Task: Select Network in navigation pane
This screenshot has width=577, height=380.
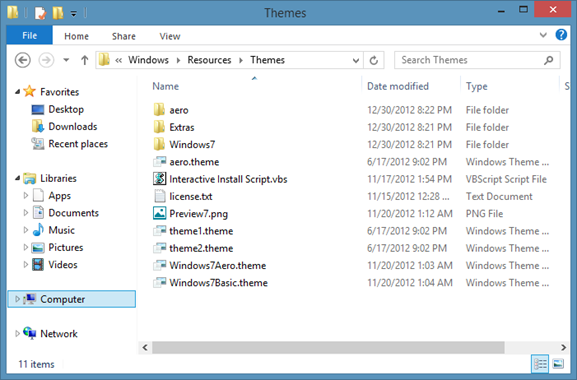Action: click(59, 334)
